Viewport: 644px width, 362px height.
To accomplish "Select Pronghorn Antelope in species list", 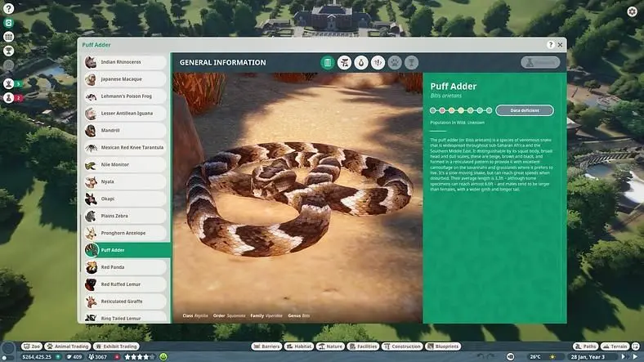I will pyautogui.click(x=126, y=233).
